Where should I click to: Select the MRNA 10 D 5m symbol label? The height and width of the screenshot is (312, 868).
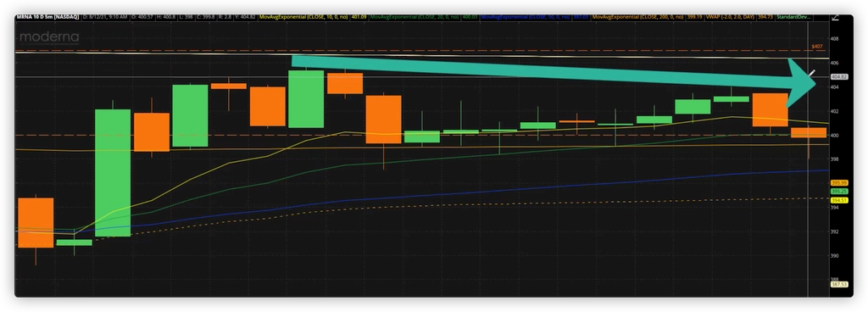(48, 18)
